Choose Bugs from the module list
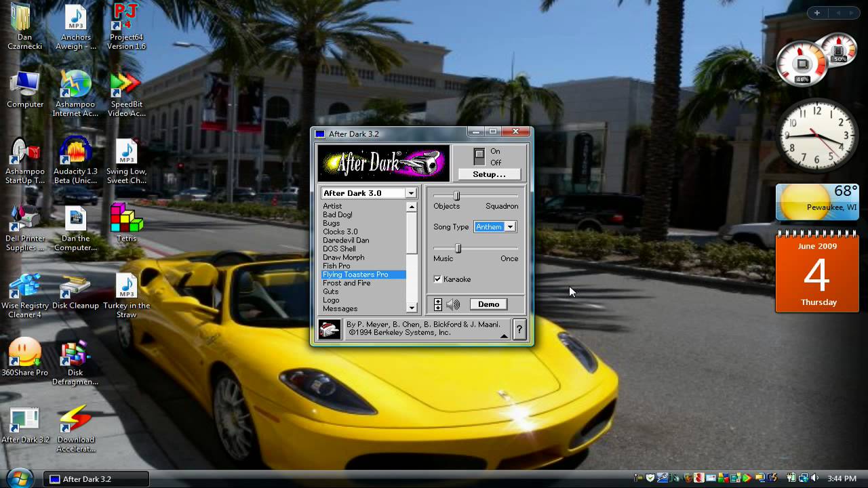Screen dimensions: 868x488 [363, 223]
